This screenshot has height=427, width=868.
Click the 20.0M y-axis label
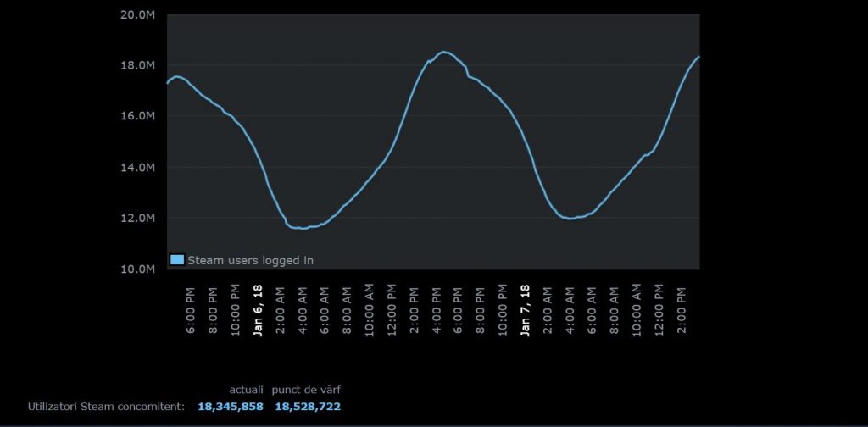pos(136,15)
